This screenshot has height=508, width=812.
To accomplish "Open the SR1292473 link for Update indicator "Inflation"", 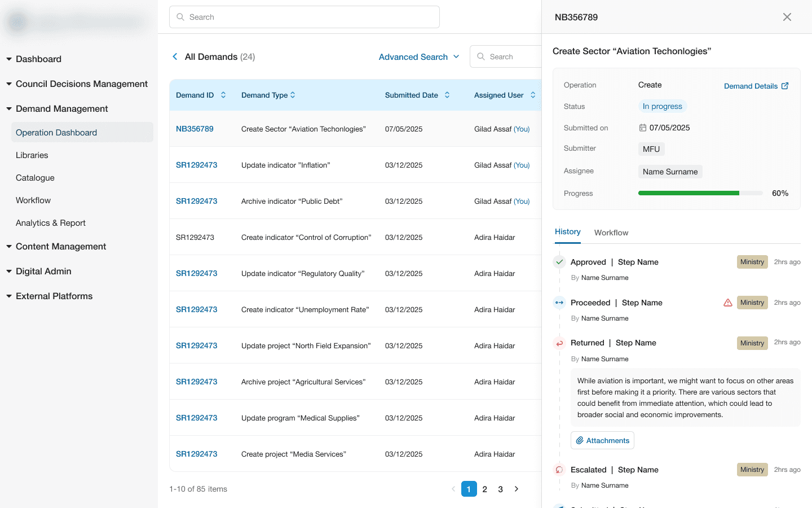I will tap(196, 165).
